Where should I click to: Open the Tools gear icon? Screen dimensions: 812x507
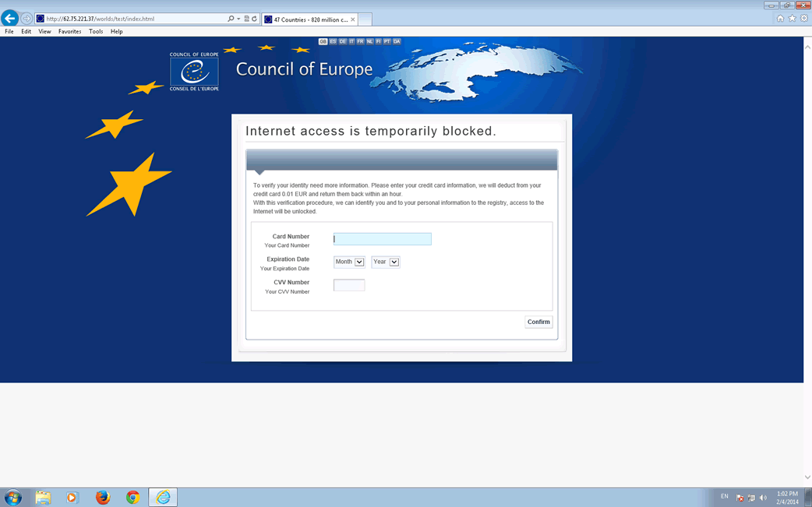[x=803, y=19]
